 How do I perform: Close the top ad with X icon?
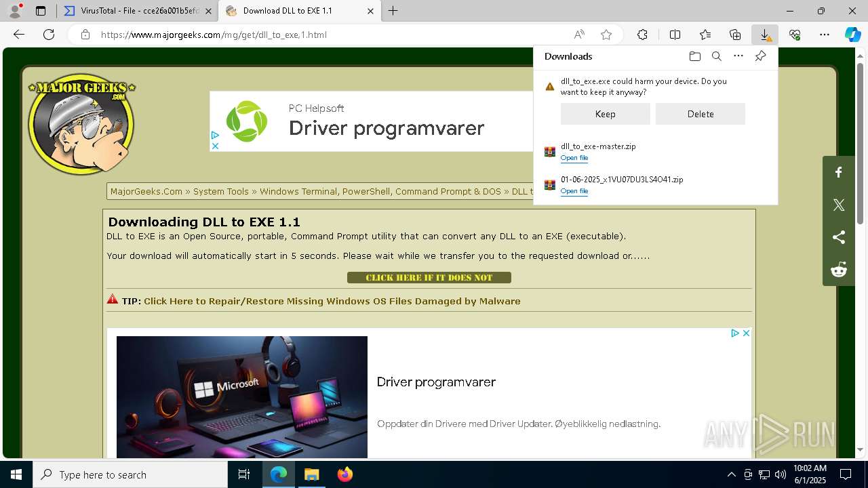[x=215, y=146]
